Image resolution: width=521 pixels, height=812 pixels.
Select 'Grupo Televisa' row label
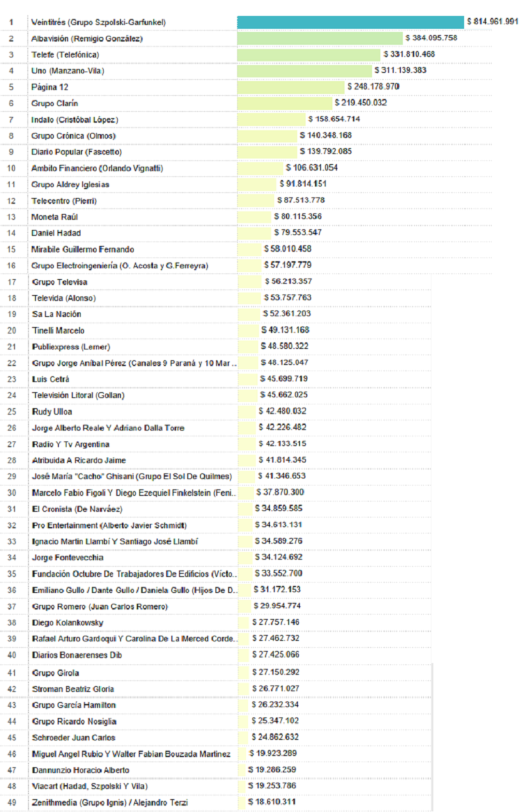click(x=60, y=282)
